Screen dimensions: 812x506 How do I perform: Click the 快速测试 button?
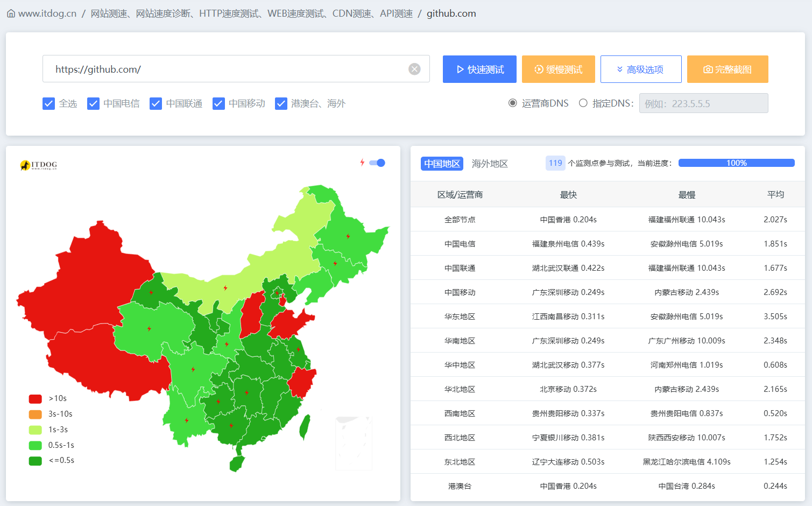(479, 69)
